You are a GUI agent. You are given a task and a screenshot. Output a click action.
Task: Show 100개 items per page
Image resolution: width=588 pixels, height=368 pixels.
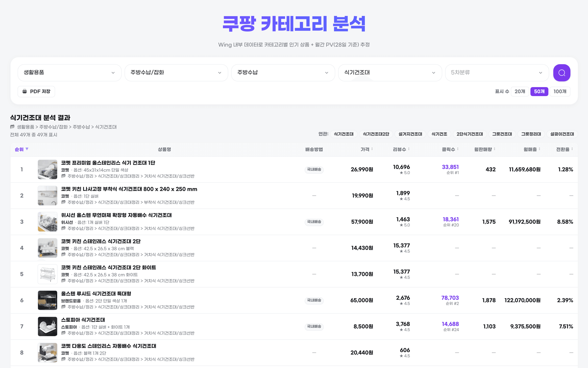point(560,92)
